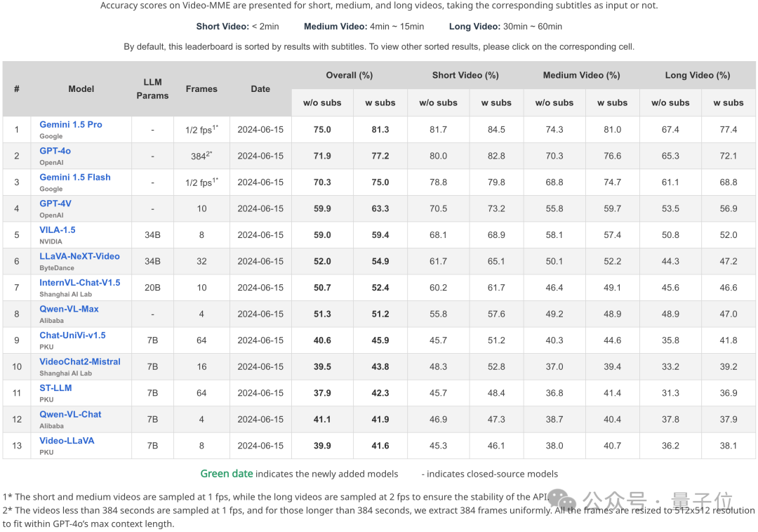Open the GPT-4o model link
Screen dimensions: 758x532
coord(55,151)
